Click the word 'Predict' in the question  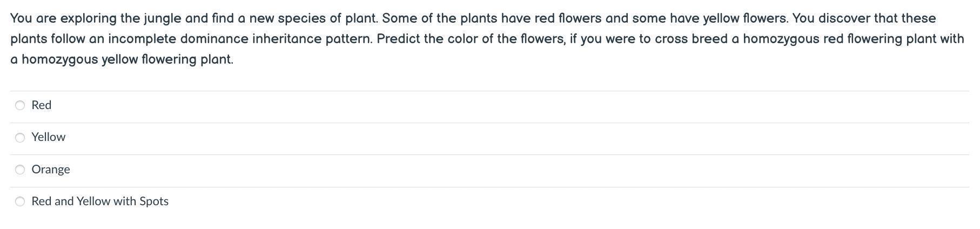[398, 39]
